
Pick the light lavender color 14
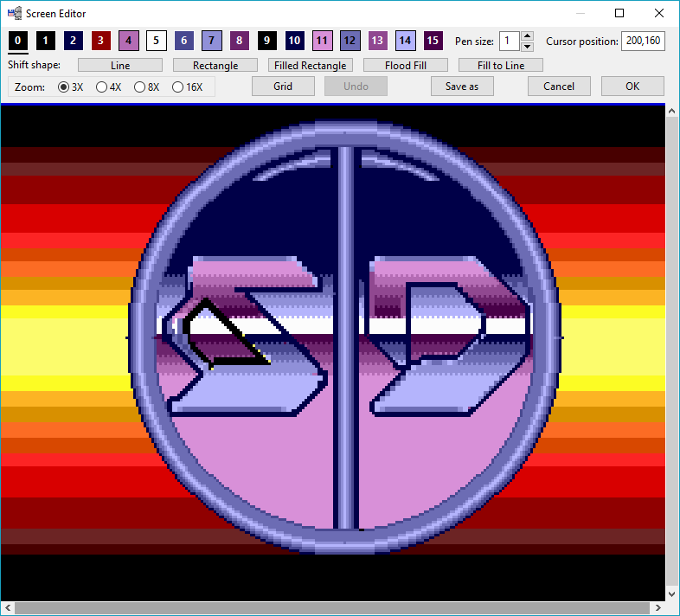pyautogui.click(x=405, y=41)
